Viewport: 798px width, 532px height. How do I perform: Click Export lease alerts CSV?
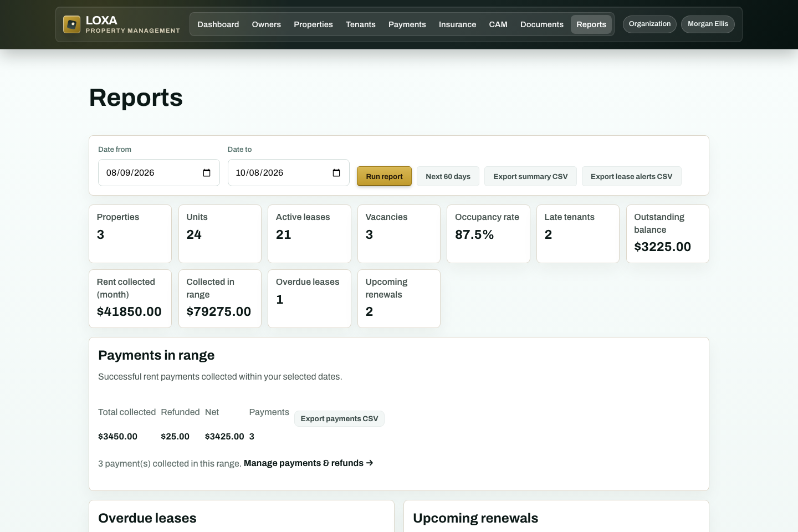click(631, 176)
